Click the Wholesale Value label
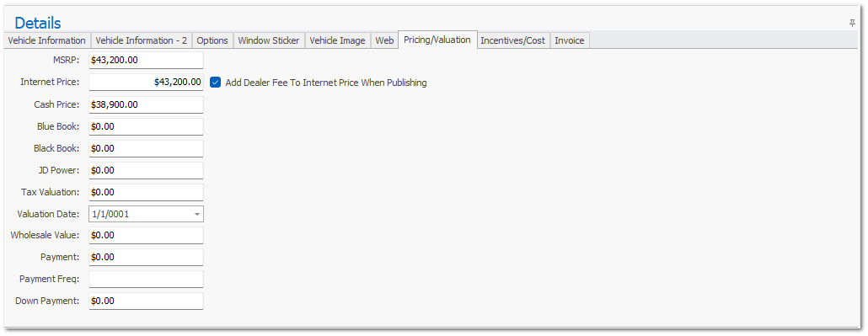 (46, 235)
